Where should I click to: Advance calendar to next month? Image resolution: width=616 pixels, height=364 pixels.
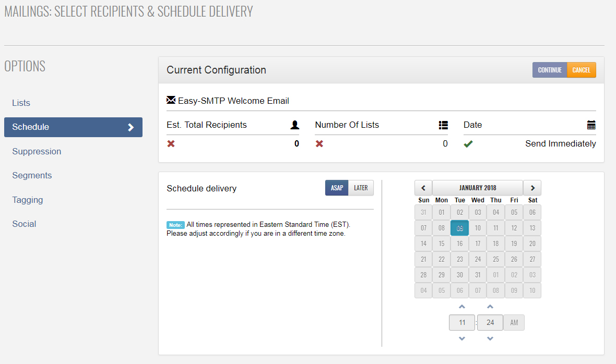coord(532,188)
